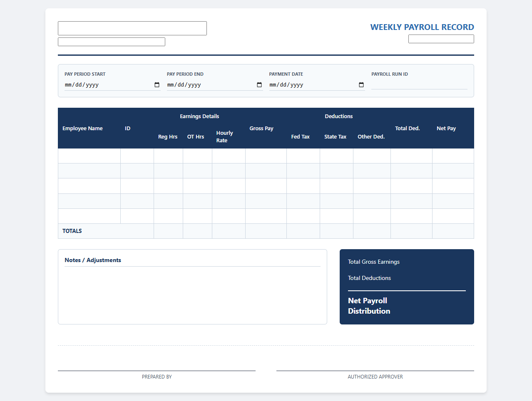532x401 pixels.
Task: Click first row Net Pay cell
Action: (x=453, y=156)
